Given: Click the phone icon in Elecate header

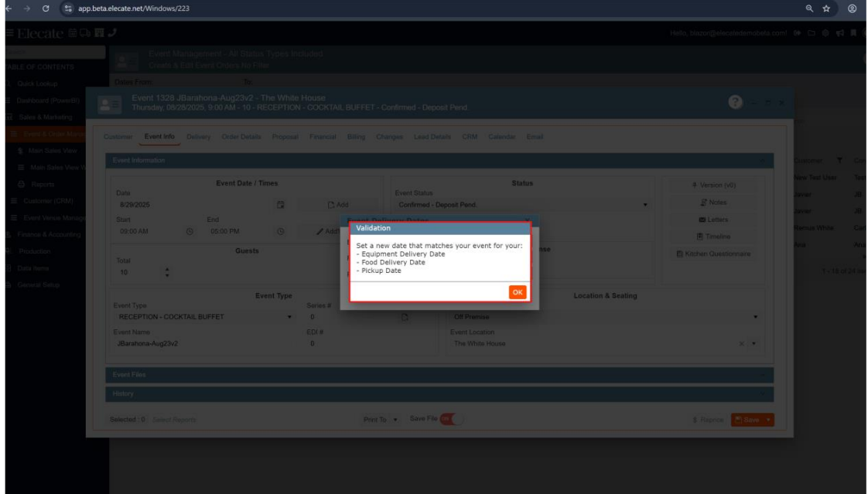Looking at the screenshot, I should point(112,33).
